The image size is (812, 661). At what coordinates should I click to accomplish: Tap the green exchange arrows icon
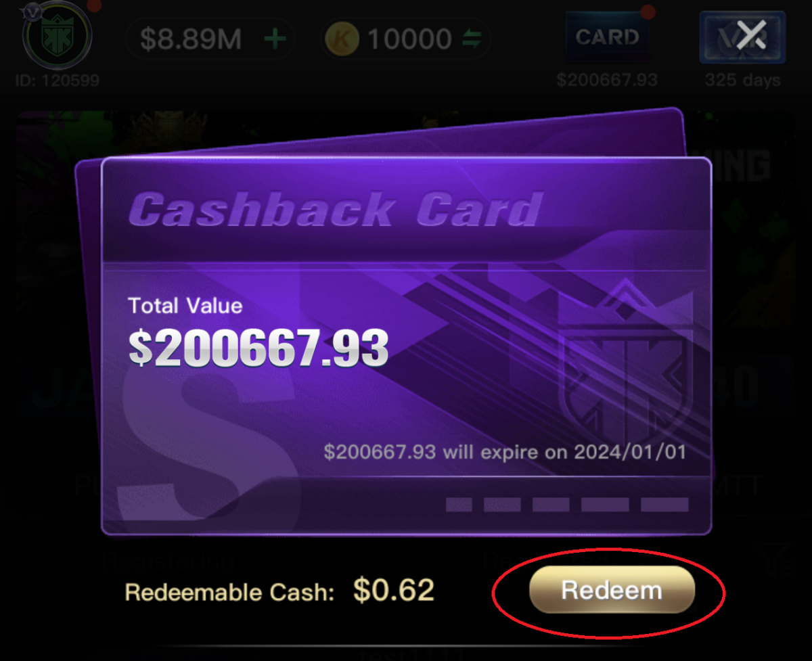tap(472, 40)
